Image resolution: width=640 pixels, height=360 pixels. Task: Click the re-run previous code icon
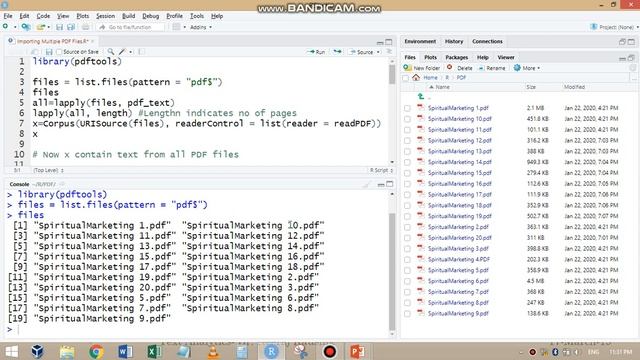(337, 52)
